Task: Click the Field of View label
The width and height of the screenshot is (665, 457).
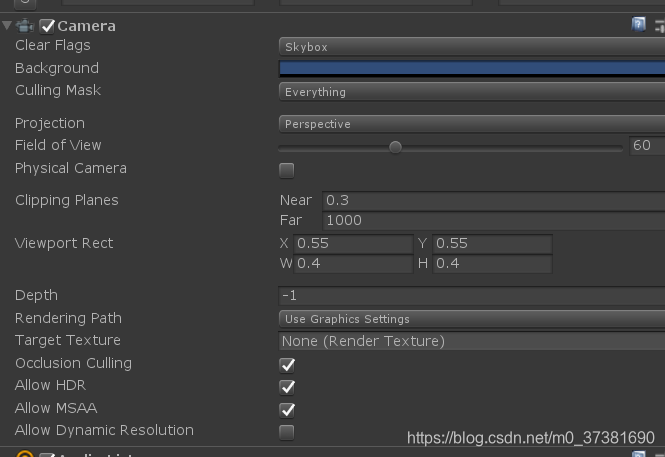Action: [x=58, y=145]
